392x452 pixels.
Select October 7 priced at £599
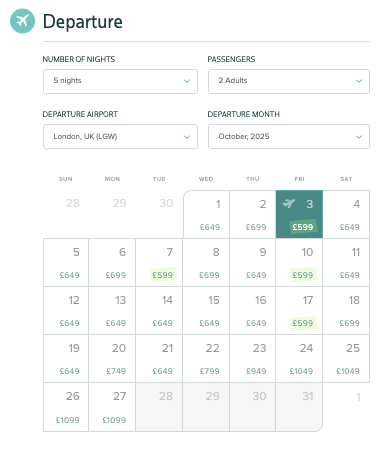tap(159, 262)
